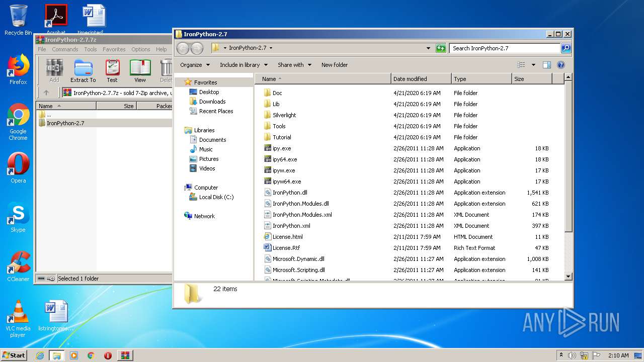Click the Windows Media Player taskbar icon

[x=74, y=355]
